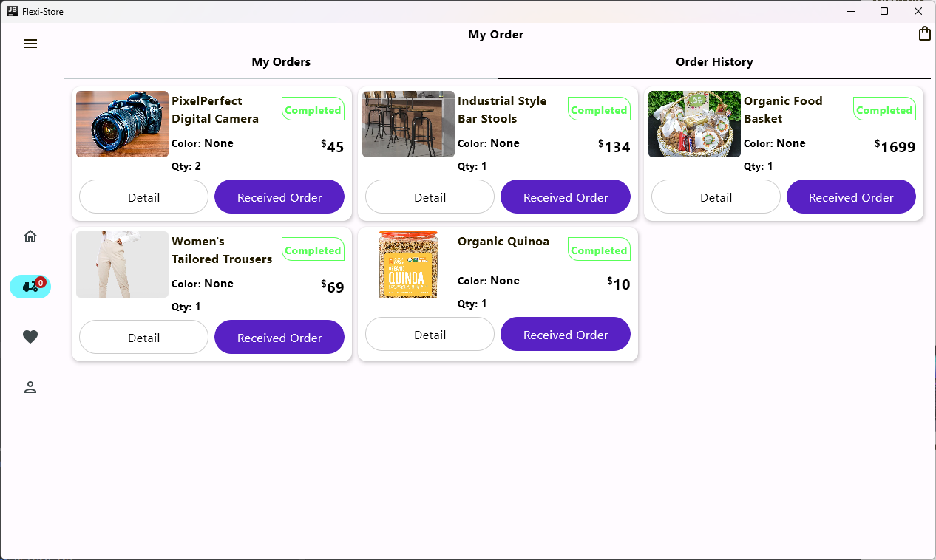Click the digital camera product thumbnail
Image resolution: width=936 pixels, height=560 pixels.
pos(122,124)
